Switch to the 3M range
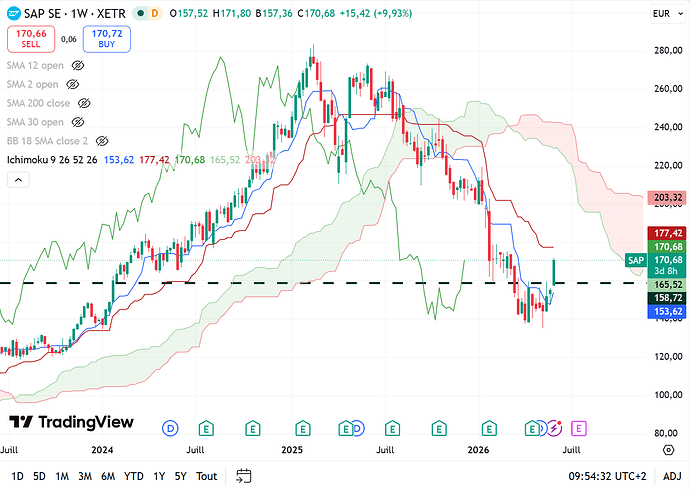690x489 pixels. (85, 476)
